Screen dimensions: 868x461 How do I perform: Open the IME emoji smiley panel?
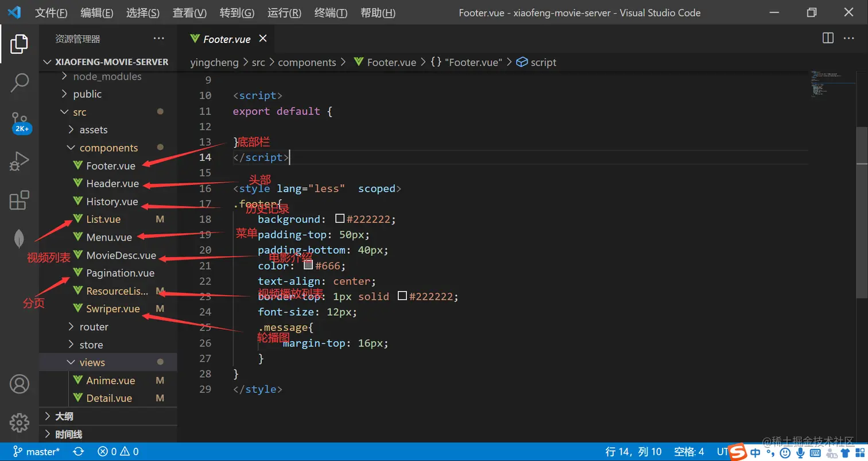(785, 454)
